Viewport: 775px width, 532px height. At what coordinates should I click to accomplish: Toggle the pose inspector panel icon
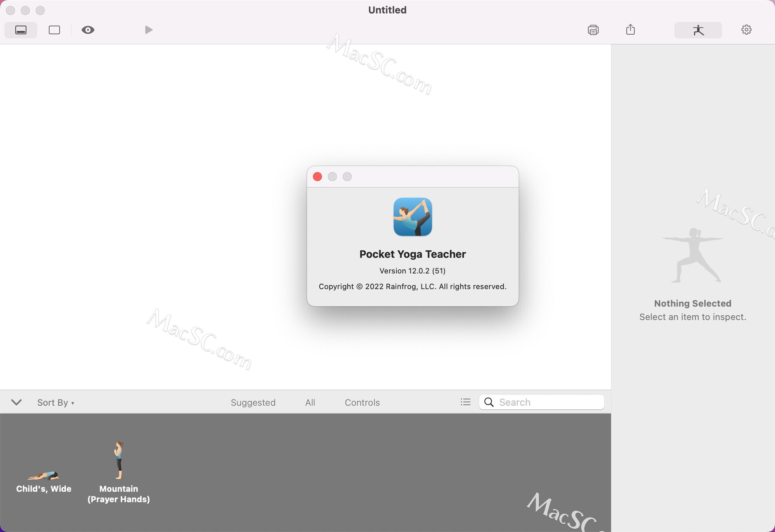[698, 30]
